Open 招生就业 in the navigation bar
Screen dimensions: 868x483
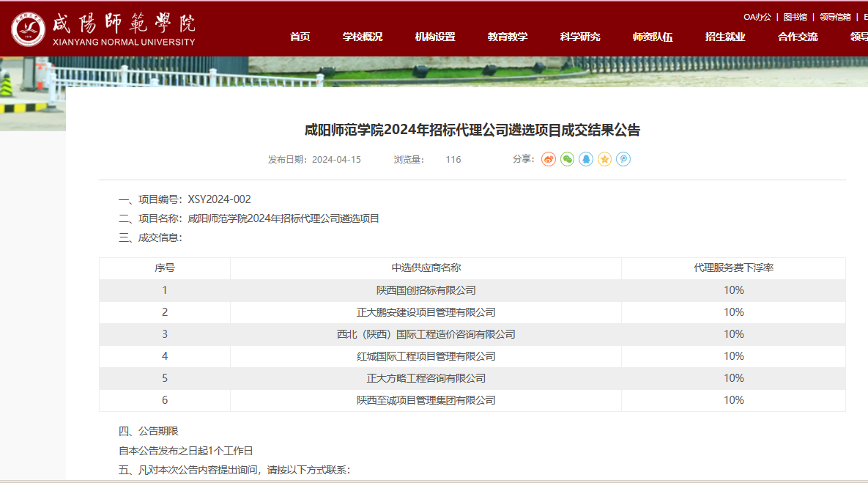pos(725,37)
